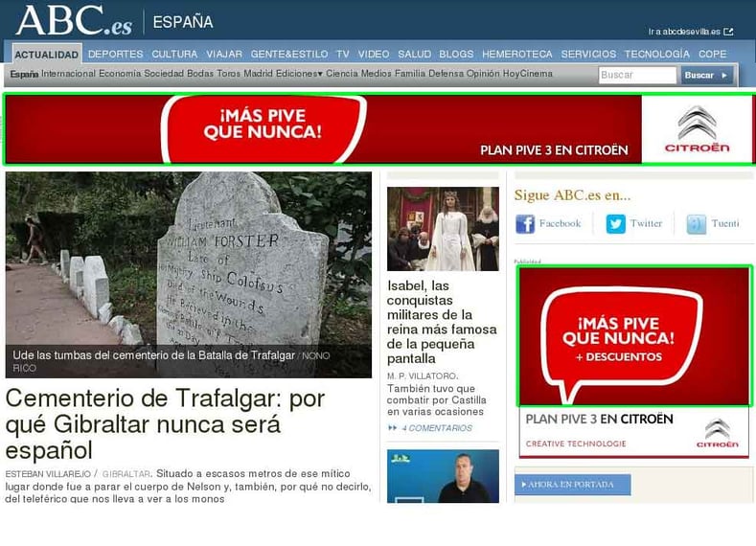Open the sidebar Plan Pive 3 Citroën ad

coord(634,361)
